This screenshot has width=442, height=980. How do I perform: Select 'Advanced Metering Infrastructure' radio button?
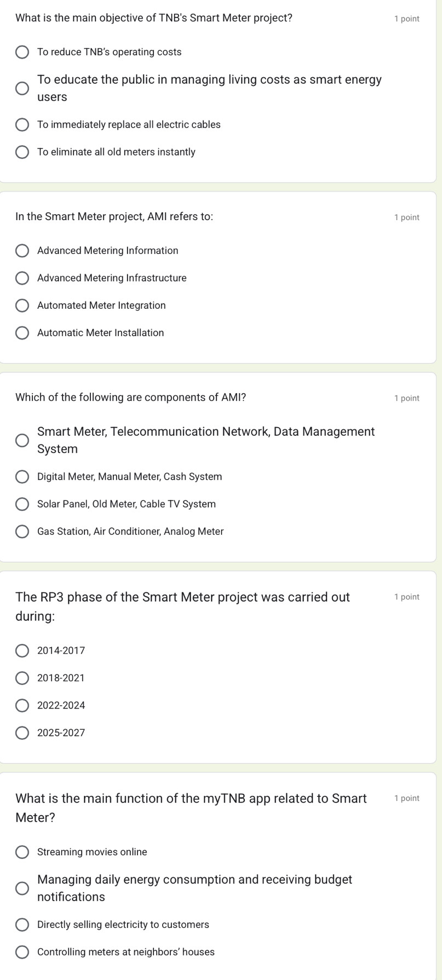tap(22, 278)
